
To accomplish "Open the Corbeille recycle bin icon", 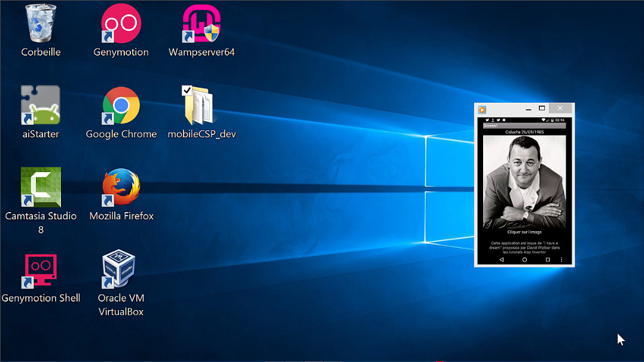I will click(x=40, y=23).
